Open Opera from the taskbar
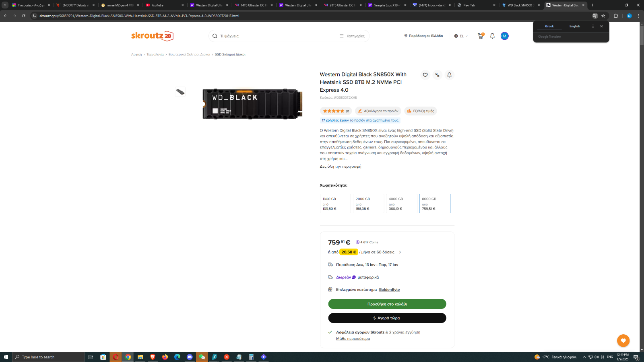The width and height of the screenshot is (644, 362). 116,357
